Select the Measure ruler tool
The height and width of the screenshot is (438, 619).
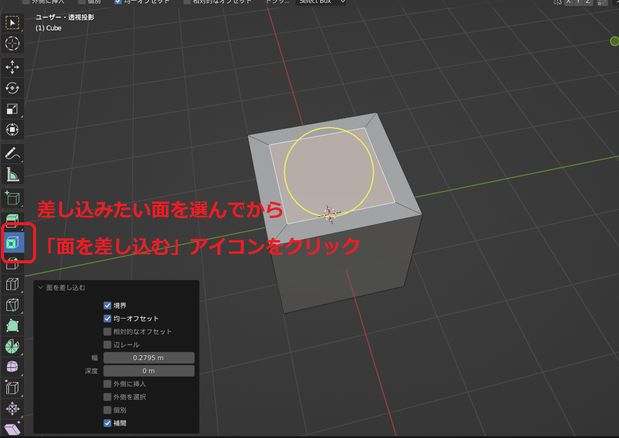12,174
